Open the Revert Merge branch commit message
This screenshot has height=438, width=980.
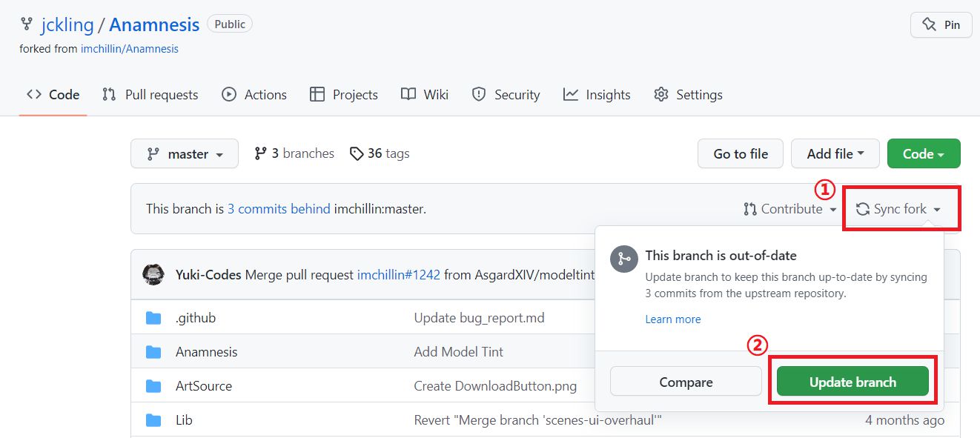(x=537, y=420)
